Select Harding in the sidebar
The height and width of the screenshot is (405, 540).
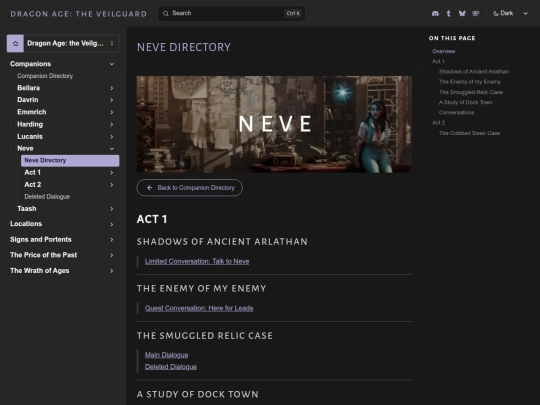point(30,124)
